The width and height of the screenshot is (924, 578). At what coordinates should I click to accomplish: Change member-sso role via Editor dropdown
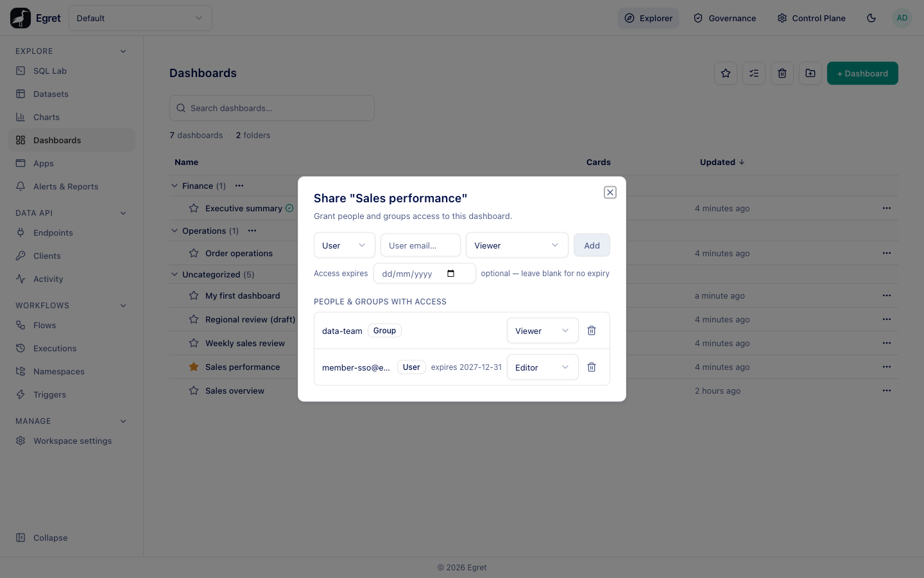543,367
